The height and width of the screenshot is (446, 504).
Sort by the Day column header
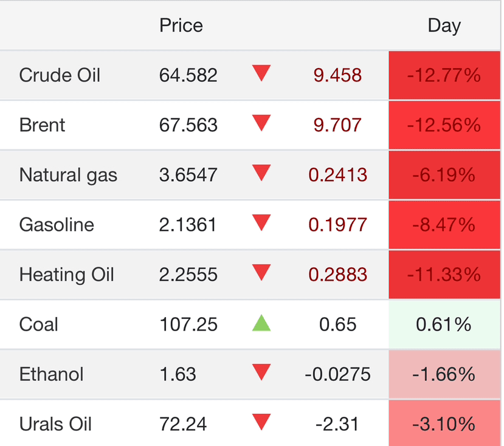(x=444, y=26)
